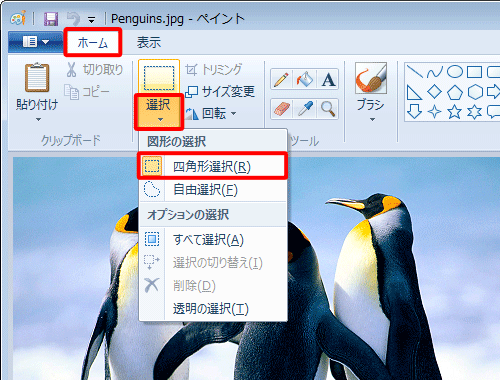
Task: Pick the Hexagon shape
Action: (x=475, y=92)
